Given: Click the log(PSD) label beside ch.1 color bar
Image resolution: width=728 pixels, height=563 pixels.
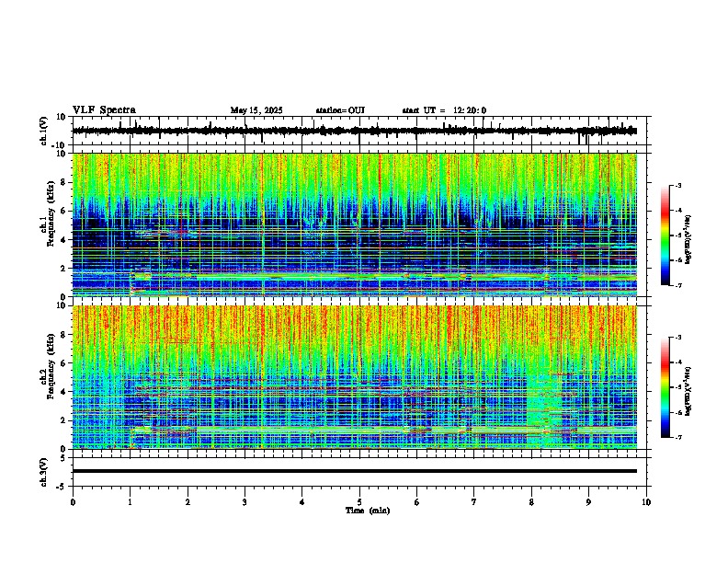Looking at the screenshot, I should coord(688,240).
